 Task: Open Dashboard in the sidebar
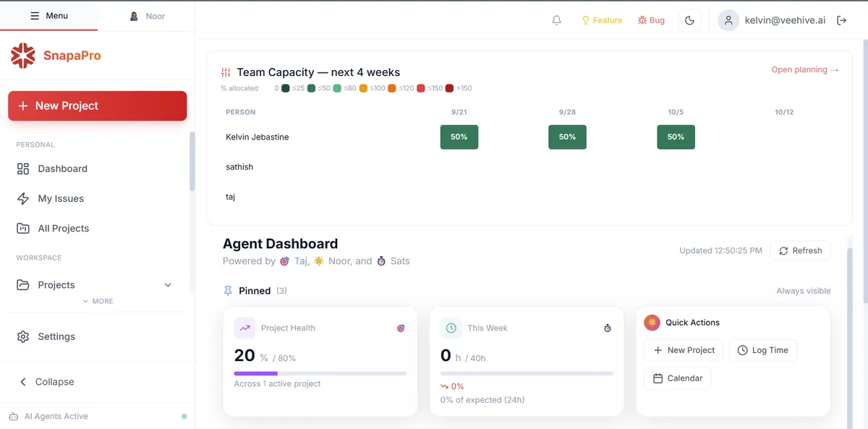(x=97, y=169)
